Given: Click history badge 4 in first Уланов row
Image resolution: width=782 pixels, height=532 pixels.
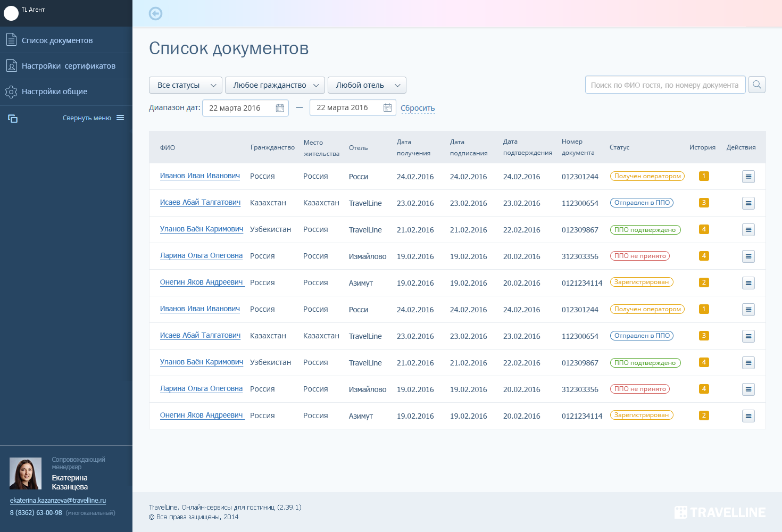Looking at the screenshot, I should (704, 229).
